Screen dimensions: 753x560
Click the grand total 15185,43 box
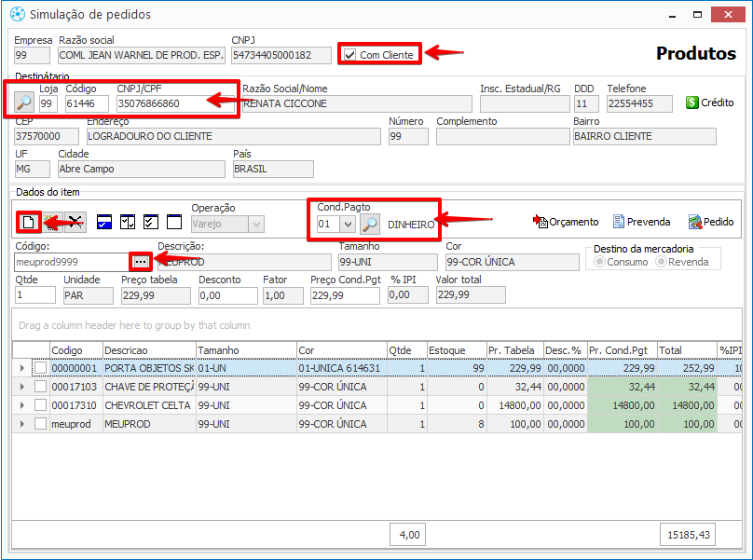pos(688,535)
